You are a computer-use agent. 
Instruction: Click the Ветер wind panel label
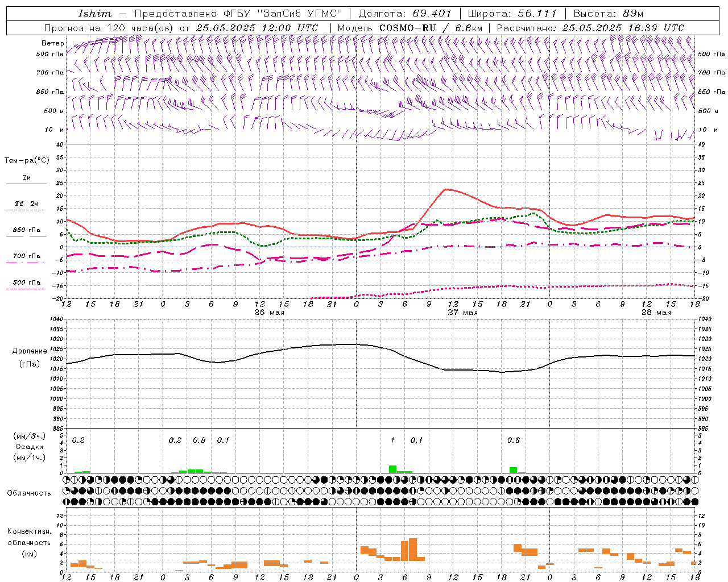[53, 43]
